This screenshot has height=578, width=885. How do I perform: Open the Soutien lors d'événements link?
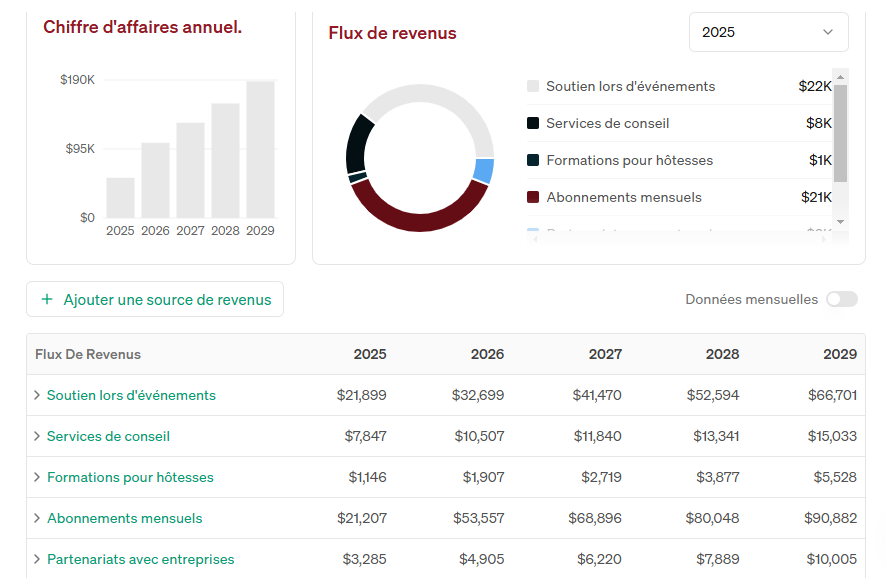pyautogui.click(x=131, y=395)
